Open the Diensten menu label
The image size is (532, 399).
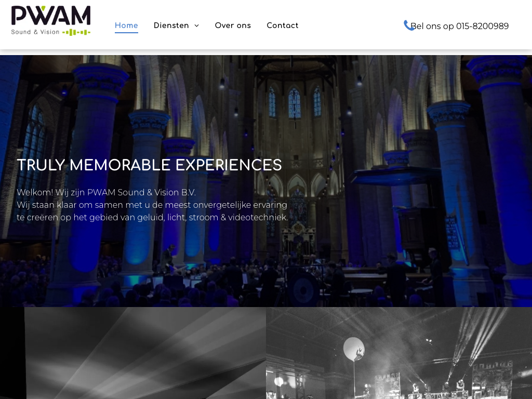(x=171, y=25)
